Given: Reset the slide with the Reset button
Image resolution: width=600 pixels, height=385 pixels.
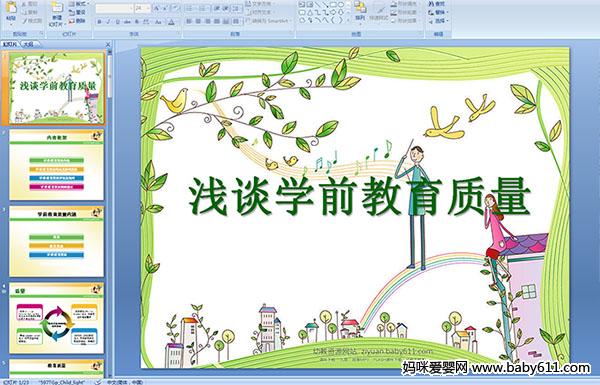Looking at the screenshot, I should (x=78, y=12).
